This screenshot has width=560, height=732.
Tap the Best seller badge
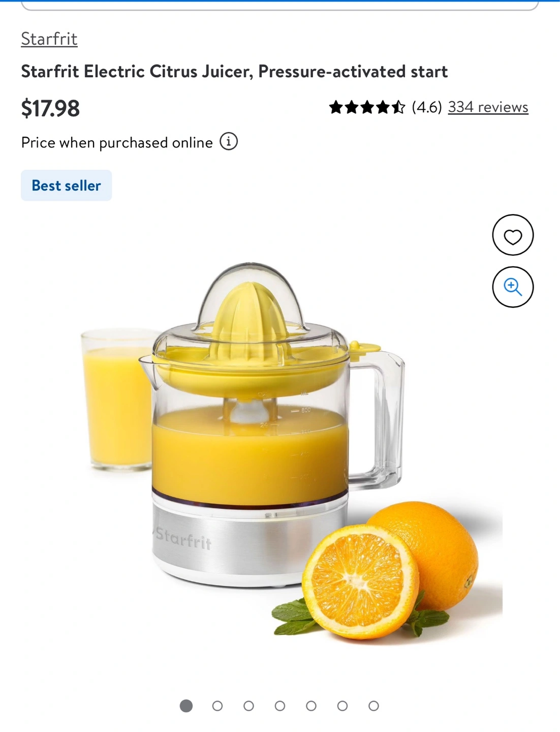67,186
